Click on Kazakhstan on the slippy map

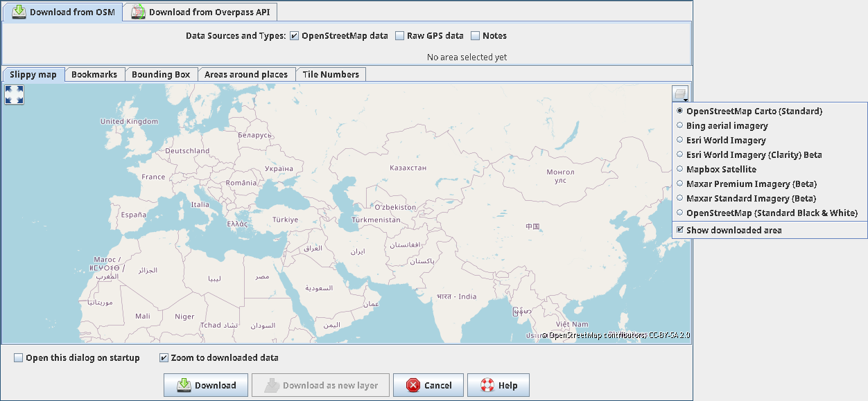click(x=408, y=168)
